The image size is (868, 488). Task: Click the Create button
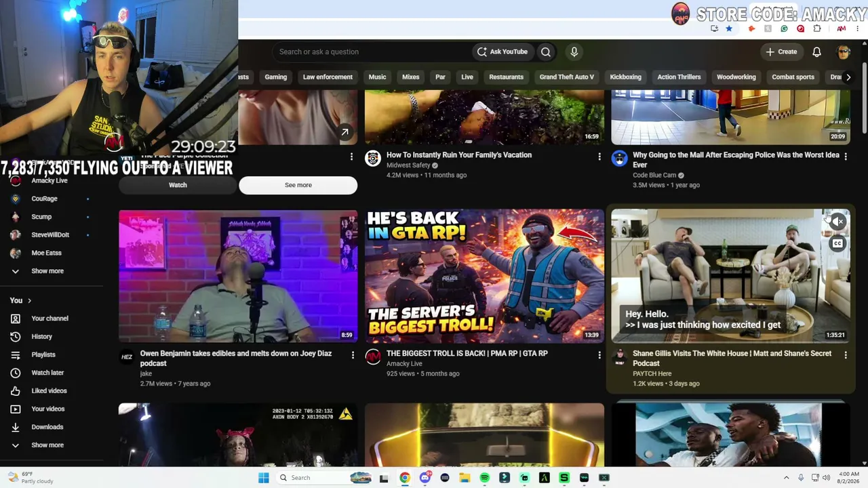[x=781, y=52]
